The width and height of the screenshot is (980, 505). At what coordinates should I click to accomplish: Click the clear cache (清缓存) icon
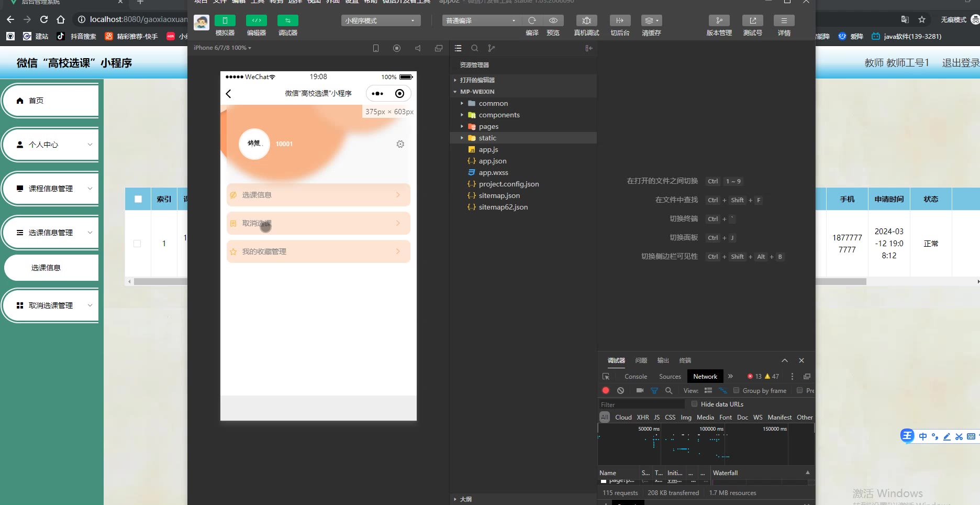[651, 21]
